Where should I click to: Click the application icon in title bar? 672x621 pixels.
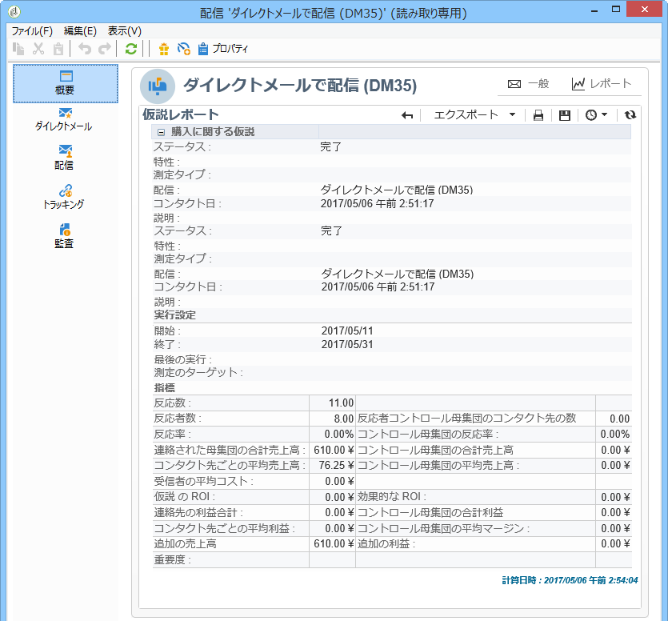pyautogui.click(x=14, y=11)
